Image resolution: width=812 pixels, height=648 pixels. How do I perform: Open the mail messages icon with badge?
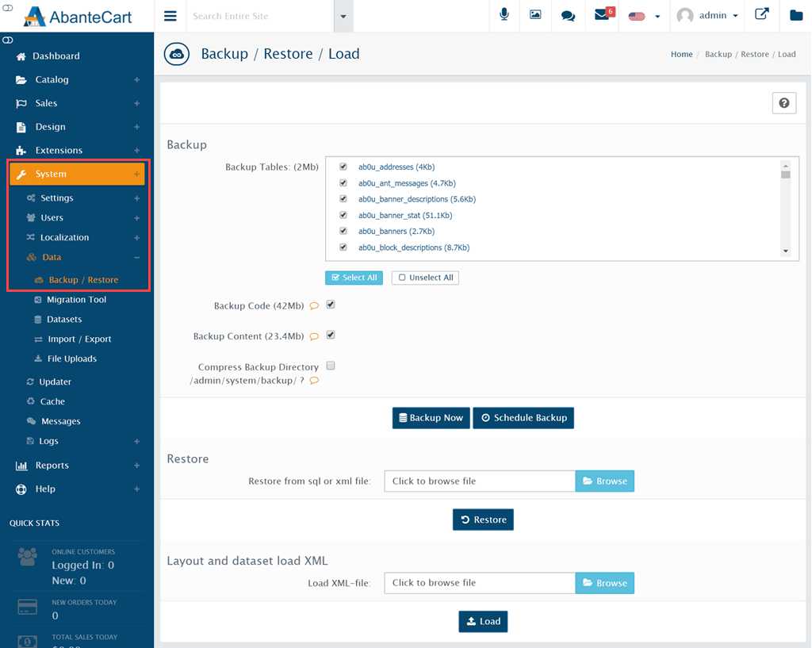tap(603, 13)
